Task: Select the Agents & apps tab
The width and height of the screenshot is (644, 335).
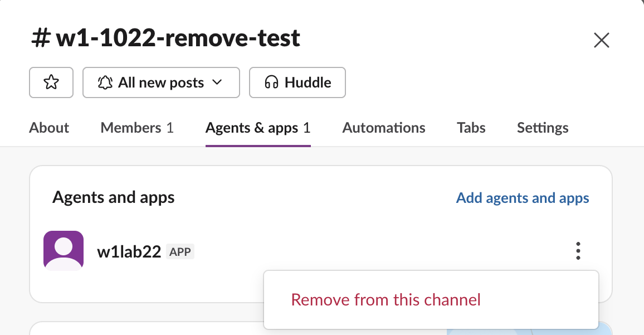Action: tap(258, 128)
